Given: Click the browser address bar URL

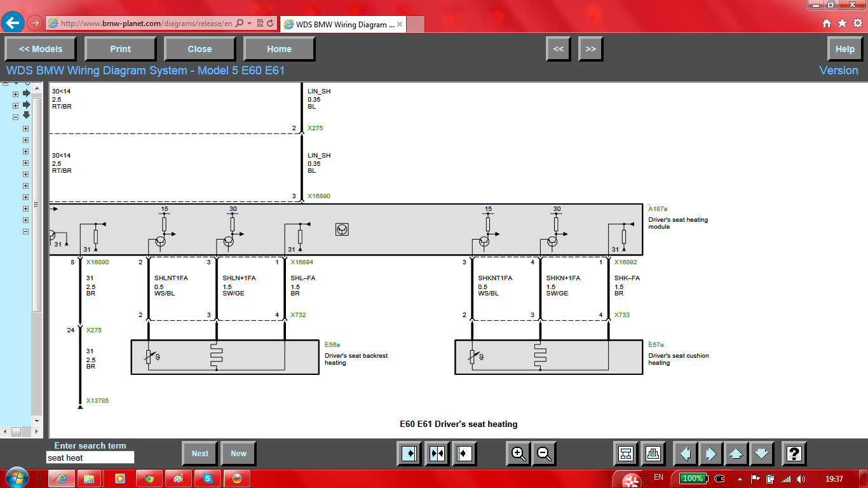Looking at the screenshot, I should [147, 24].
